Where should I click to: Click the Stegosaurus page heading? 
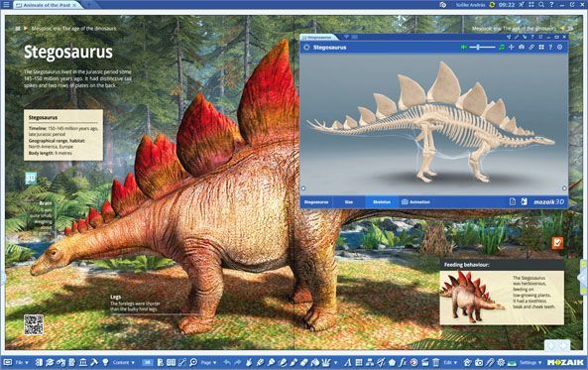point(67,52)
